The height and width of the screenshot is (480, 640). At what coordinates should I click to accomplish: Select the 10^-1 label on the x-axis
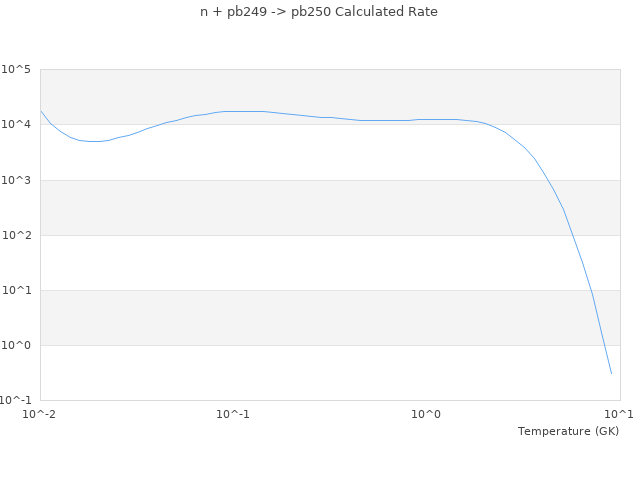point(233,414)
